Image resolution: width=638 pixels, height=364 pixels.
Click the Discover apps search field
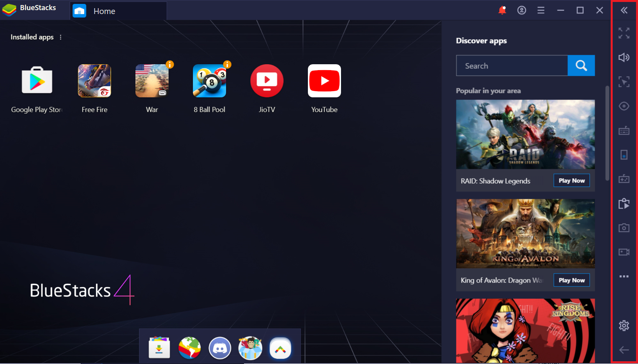512,65
